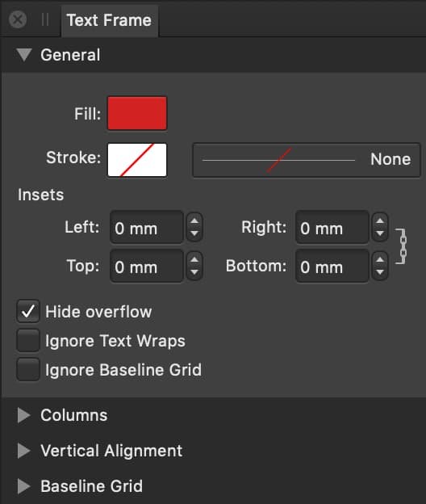Click the link insets chain icon

click(x=402, y=246)
